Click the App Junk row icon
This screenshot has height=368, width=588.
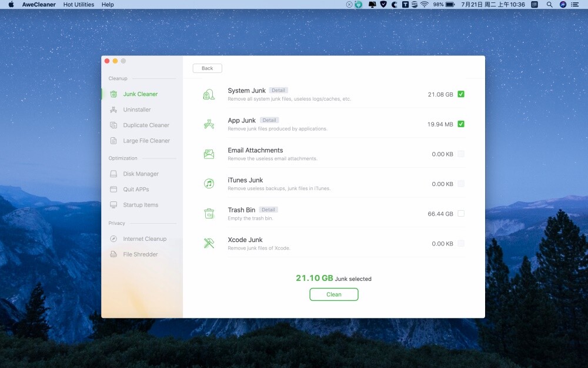209,124
